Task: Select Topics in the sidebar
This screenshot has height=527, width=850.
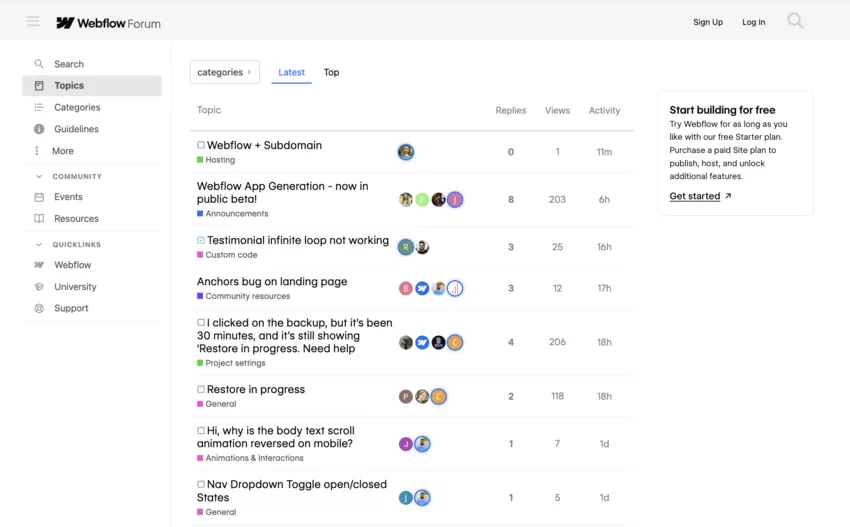Action: coord(92,86)
